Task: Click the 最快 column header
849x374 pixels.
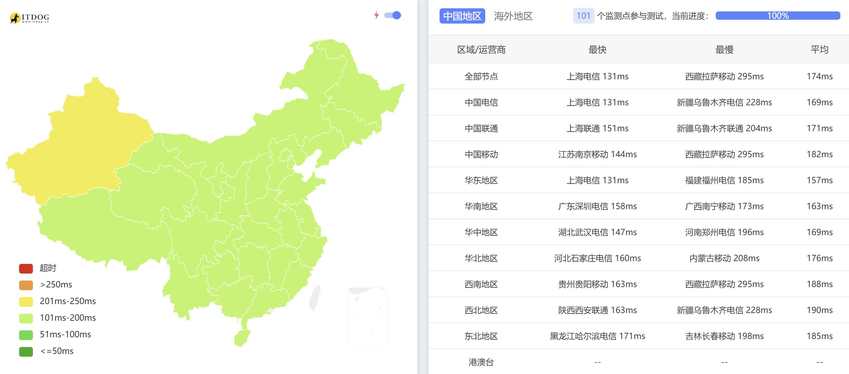Action: point(598,50)
